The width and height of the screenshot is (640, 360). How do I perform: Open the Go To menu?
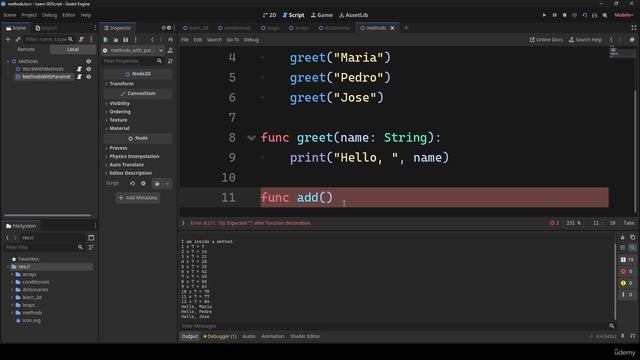tap(233, 40)
